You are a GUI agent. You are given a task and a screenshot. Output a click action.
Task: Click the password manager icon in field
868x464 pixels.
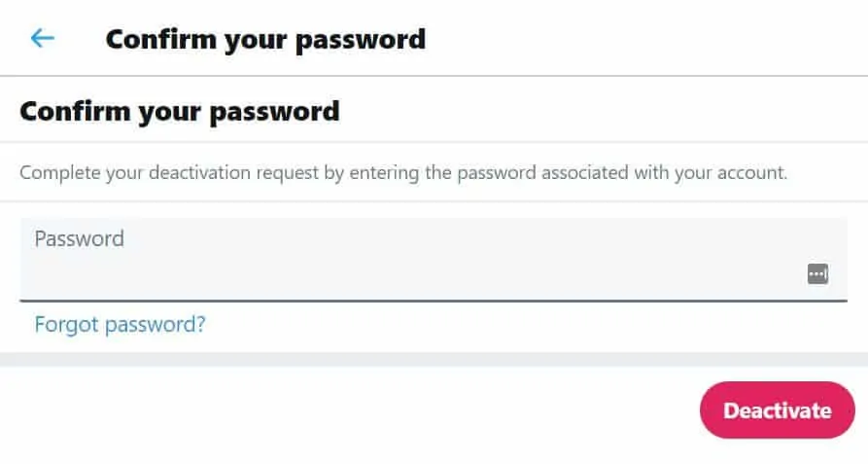coord(817,274)
